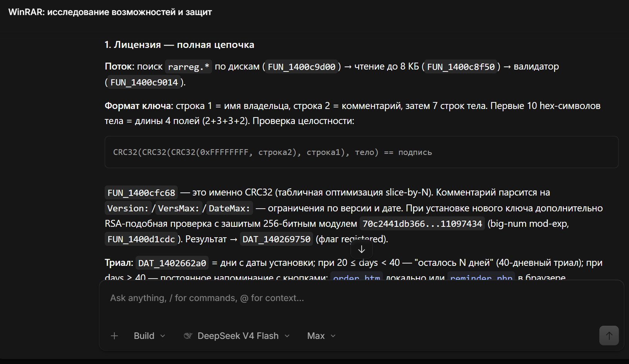Screen dimensions: 629x364
Task: Click the WinRAR session title
Action: point(110,12)
